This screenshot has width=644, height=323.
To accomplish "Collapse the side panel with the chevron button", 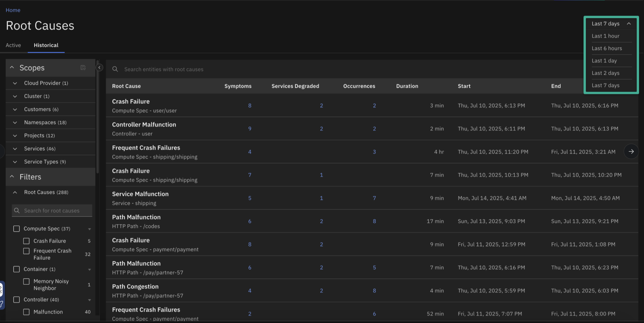I will [x=99, y=68].
